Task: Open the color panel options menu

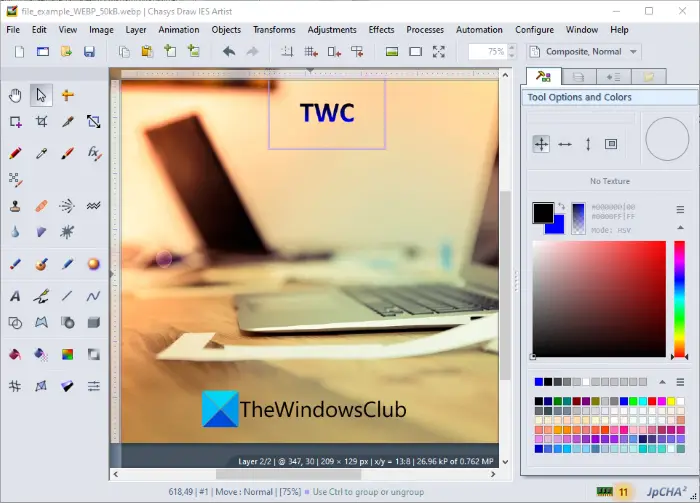Action: (680, 209)
